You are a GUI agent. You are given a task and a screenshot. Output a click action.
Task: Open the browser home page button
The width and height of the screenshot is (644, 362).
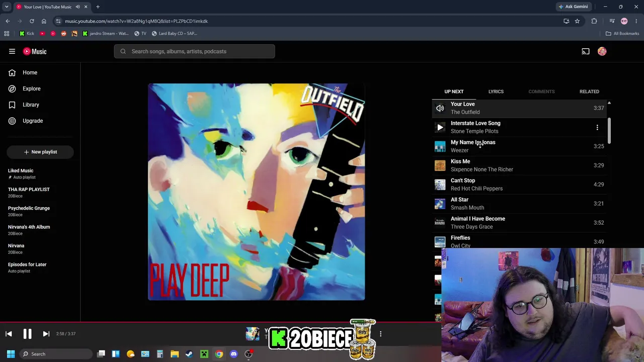click(x=44, y=21)
